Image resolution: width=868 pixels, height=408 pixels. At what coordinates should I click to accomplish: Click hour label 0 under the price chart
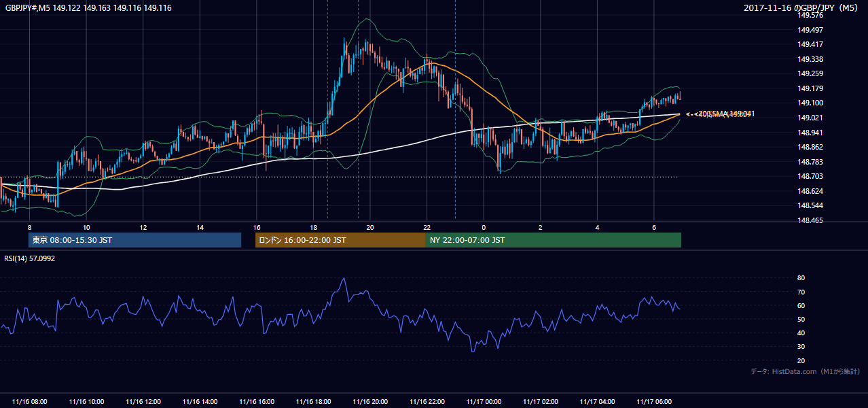click(484, 227)
